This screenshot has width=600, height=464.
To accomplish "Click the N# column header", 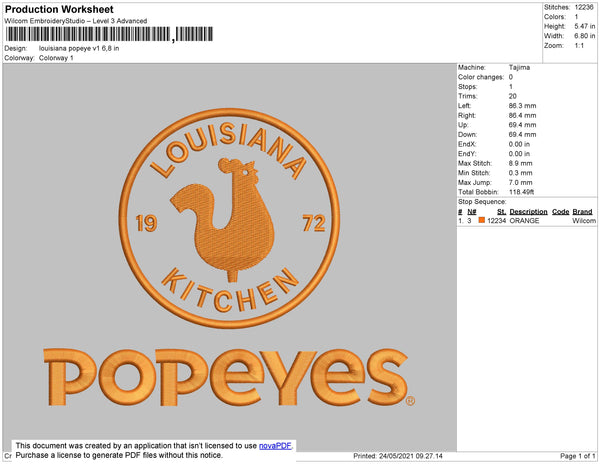I will point(472,212).
